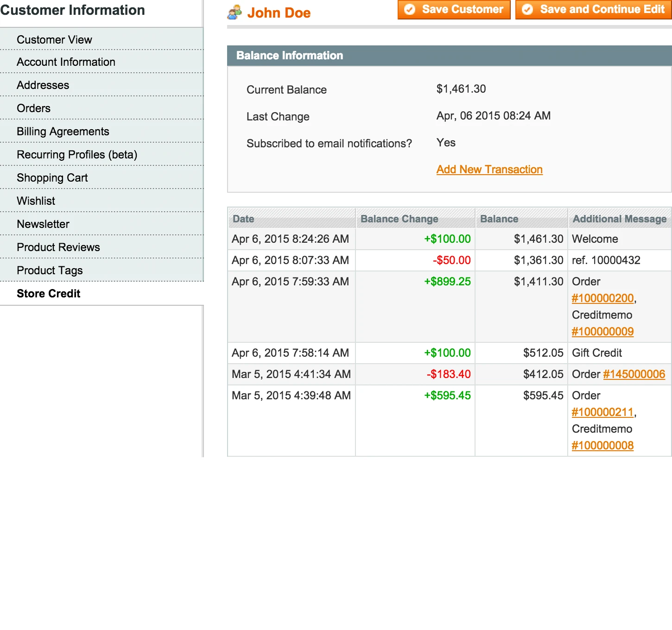View the customer's Addresses
The height and width of the screenshot is (630, 672).
[x=43, y=85]
